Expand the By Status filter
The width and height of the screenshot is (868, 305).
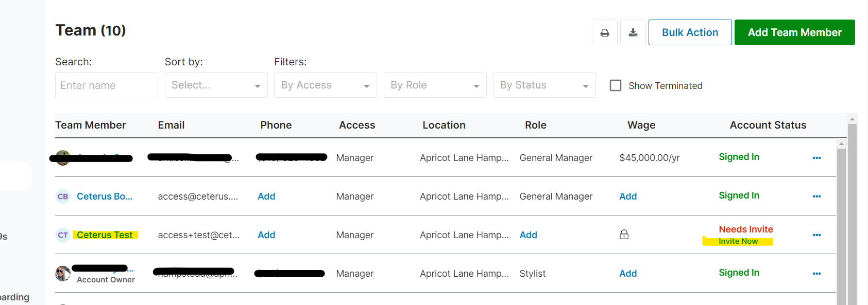(544, 85)
